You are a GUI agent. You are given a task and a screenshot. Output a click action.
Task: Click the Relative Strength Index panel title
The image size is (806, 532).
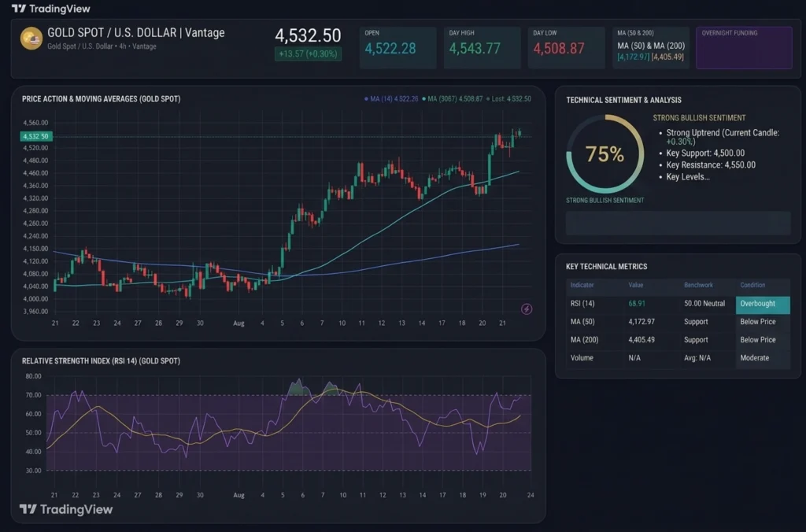(101, 361)
